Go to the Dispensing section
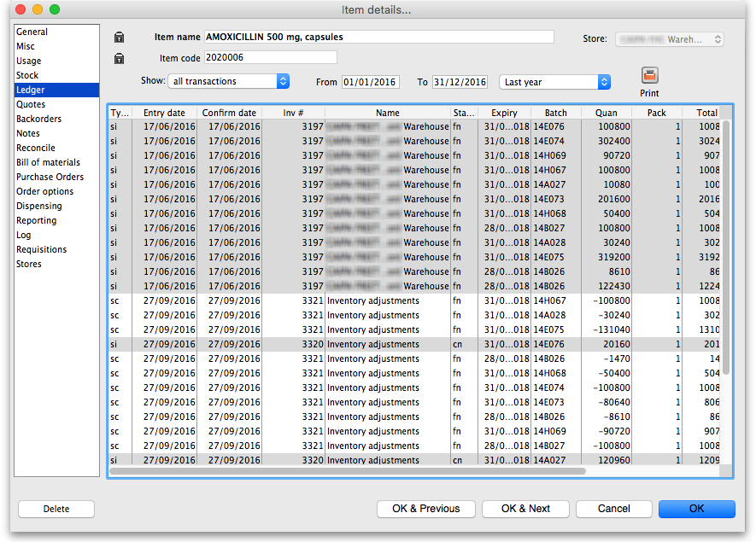 pos(39,206)
